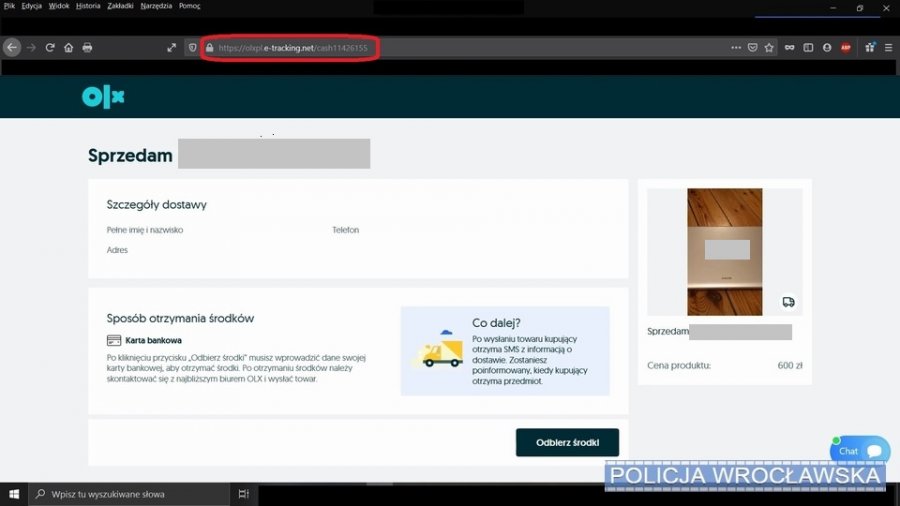The width and height of the screenshot is (900, 506).
Task: Save page to Pocket
Action: (752, 47)
